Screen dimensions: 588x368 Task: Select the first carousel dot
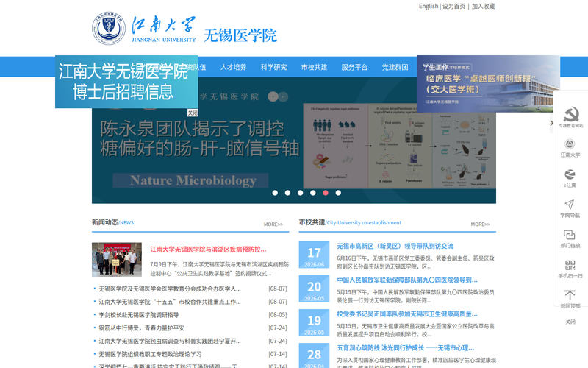tap(275, 193)
